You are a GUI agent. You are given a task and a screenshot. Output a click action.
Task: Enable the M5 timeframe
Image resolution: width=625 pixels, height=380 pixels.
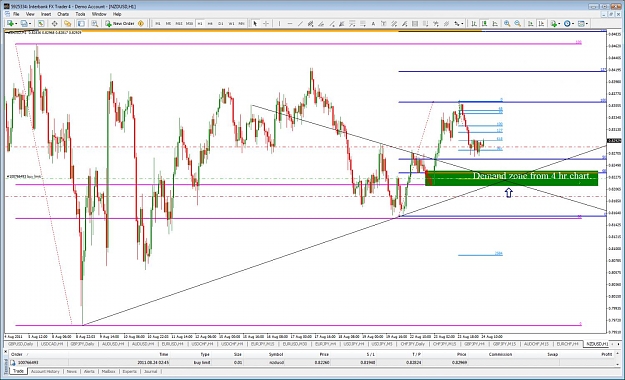pos(168,24)
